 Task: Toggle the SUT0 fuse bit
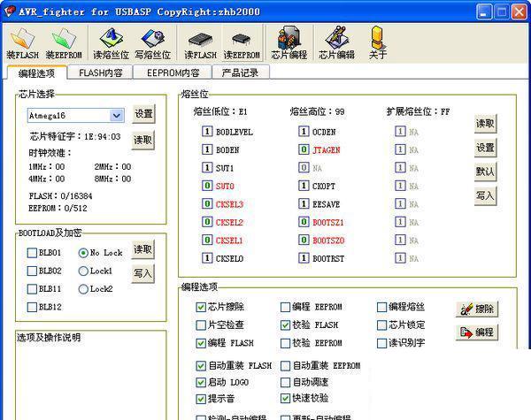point(207,186)
